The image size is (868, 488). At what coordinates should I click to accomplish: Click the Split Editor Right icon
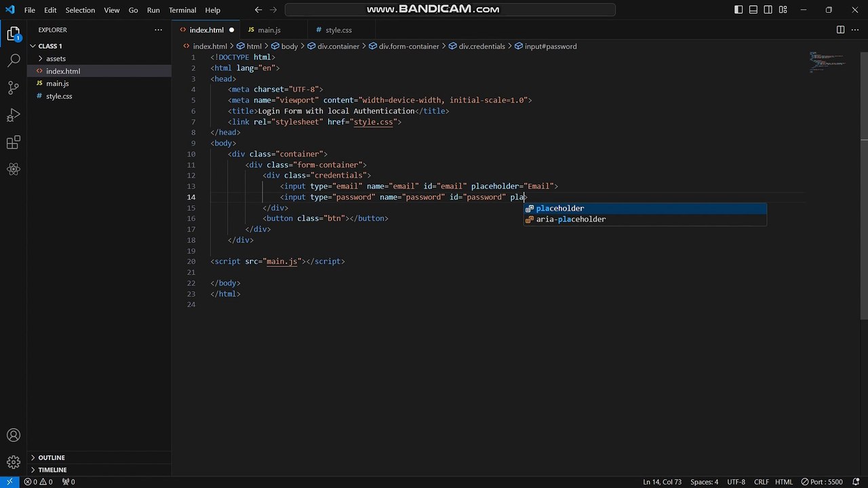[840, 30]
